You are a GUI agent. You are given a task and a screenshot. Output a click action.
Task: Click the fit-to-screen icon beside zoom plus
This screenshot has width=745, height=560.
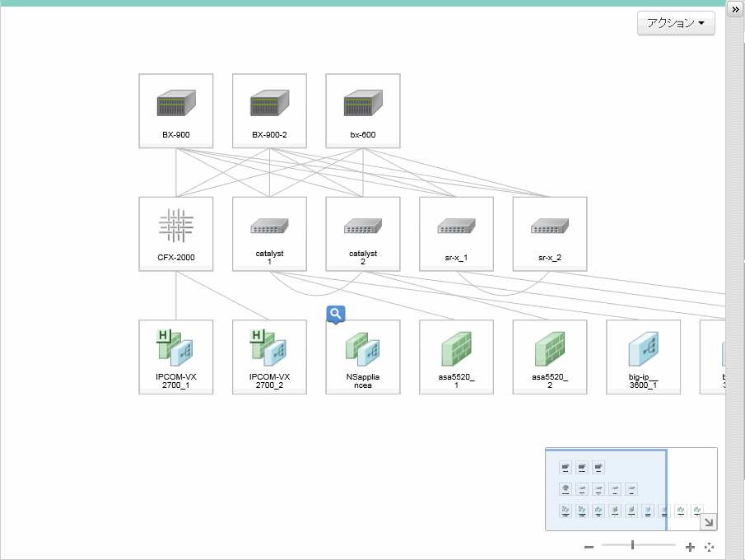[710, 547]
